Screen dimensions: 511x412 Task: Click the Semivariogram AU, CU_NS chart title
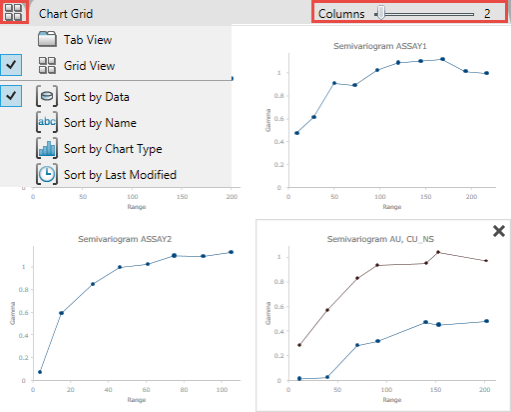[x=380, y=239]
